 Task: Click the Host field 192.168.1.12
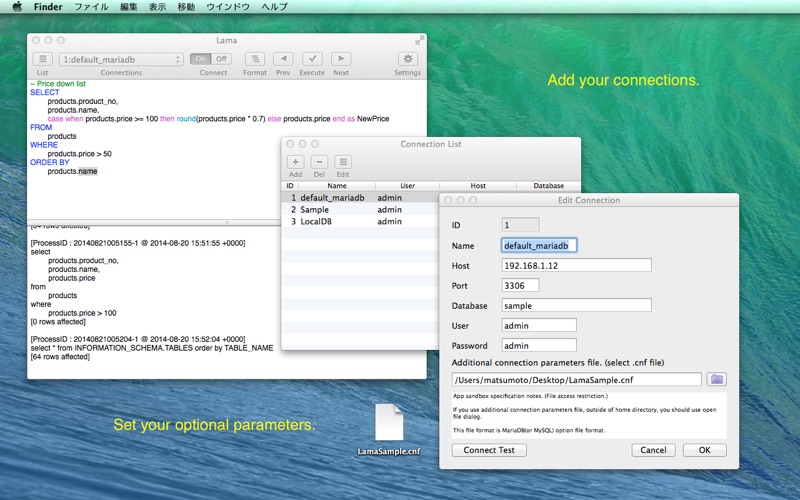577,265
